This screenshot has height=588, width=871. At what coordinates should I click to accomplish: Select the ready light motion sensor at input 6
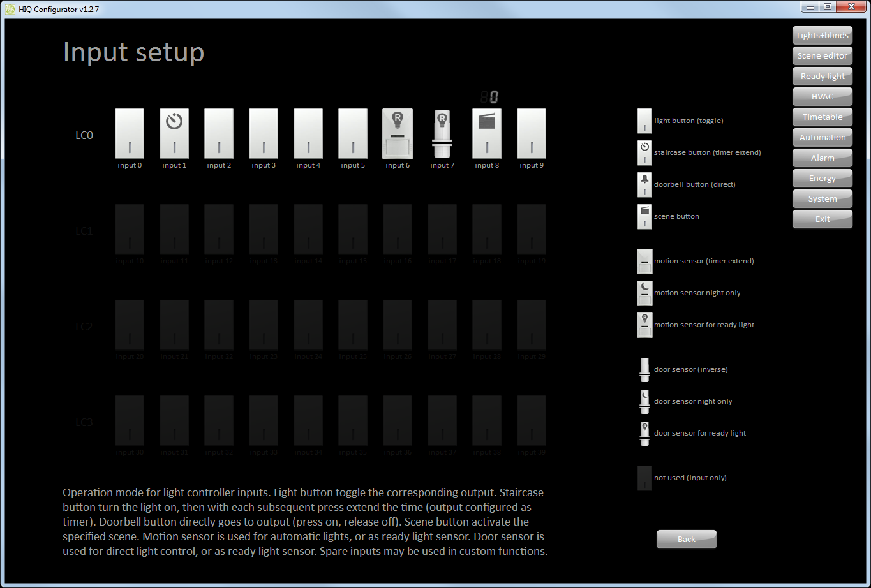click(x=398, y=133)
